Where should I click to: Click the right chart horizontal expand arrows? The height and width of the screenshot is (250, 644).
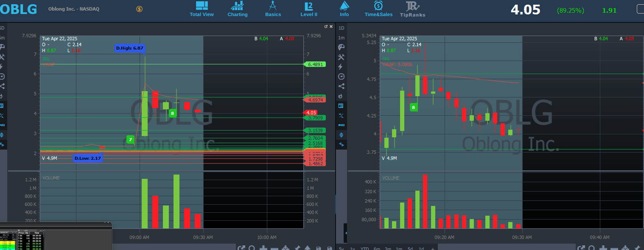coord(341,144)
